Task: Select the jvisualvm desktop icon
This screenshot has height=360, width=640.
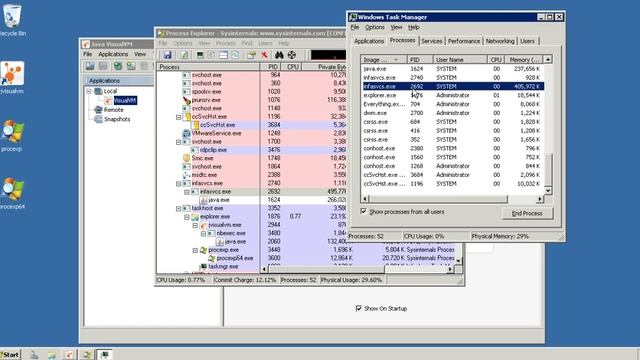Action: (x=12, y=78)
